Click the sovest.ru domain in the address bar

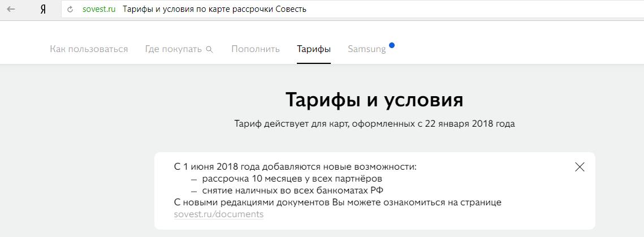tap(99, 9)
